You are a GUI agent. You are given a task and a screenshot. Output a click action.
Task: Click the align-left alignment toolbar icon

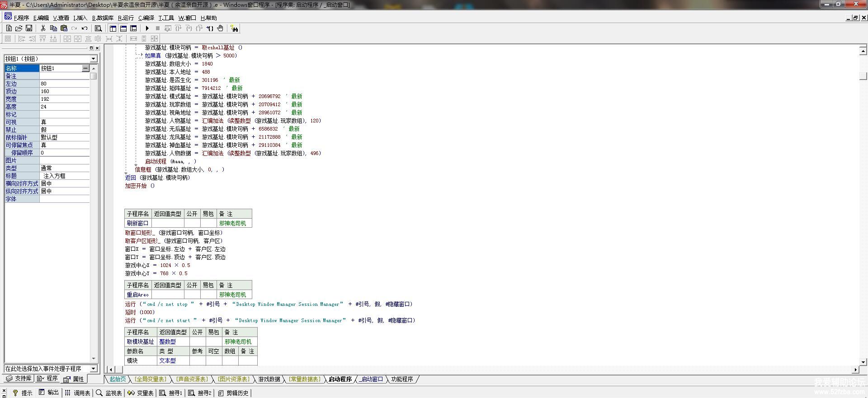pyautogui.click(x=22, y=39)
